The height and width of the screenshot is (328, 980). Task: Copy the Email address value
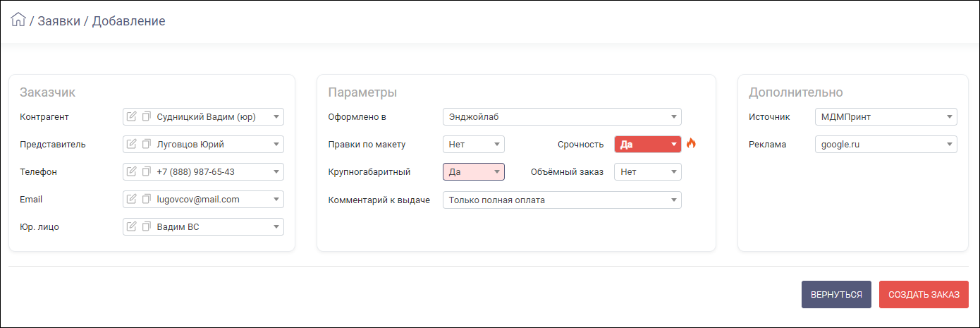[x=146, y=199]
